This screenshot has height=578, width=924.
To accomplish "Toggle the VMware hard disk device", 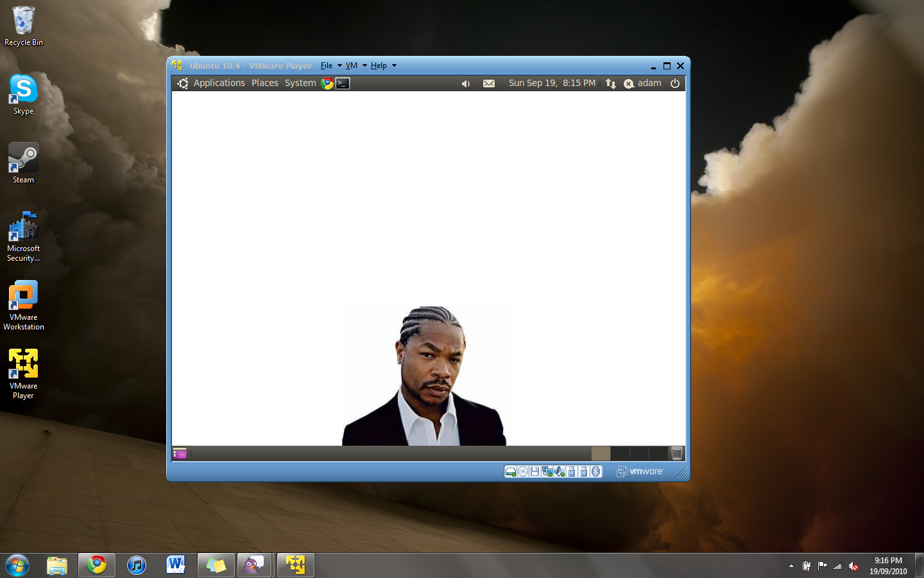I will (511, 472).
